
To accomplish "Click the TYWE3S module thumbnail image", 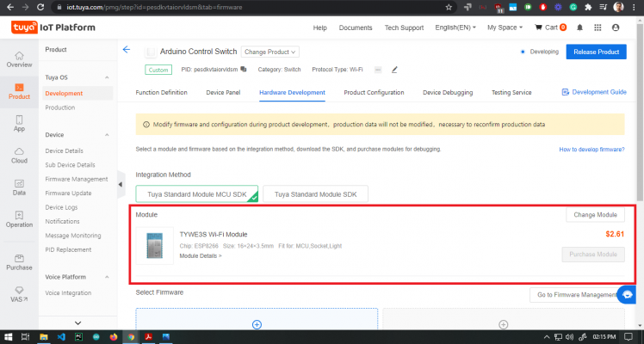I will click(x=154, y=245).
